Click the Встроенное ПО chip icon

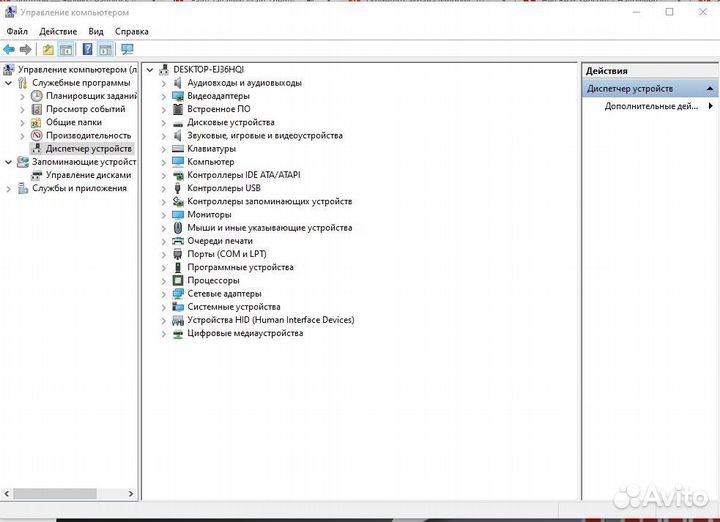point(178,109)
